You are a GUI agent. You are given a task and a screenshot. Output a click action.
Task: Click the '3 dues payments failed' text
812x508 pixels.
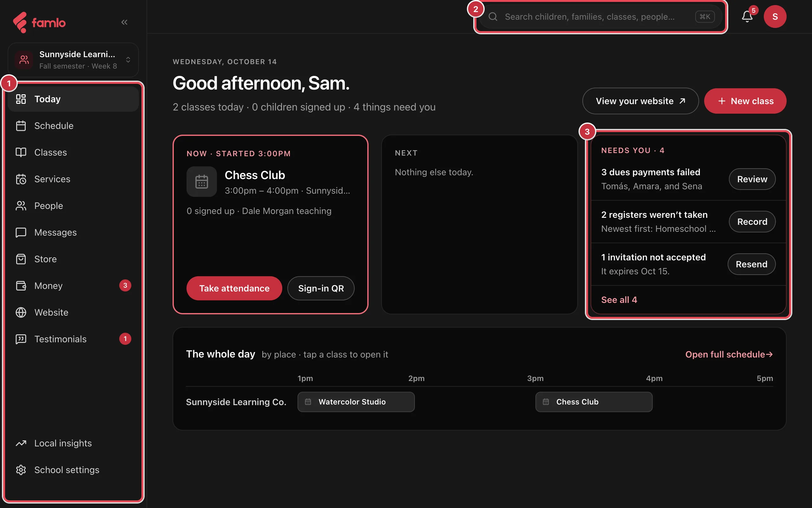click(x=651, y=172)
